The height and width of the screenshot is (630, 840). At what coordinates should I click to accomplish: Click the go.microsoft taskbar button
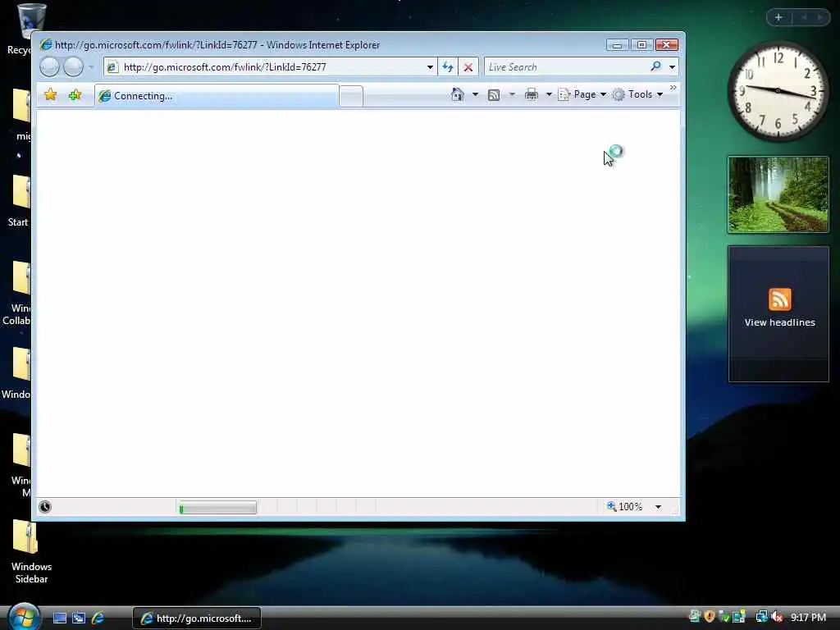pos(196,619)
